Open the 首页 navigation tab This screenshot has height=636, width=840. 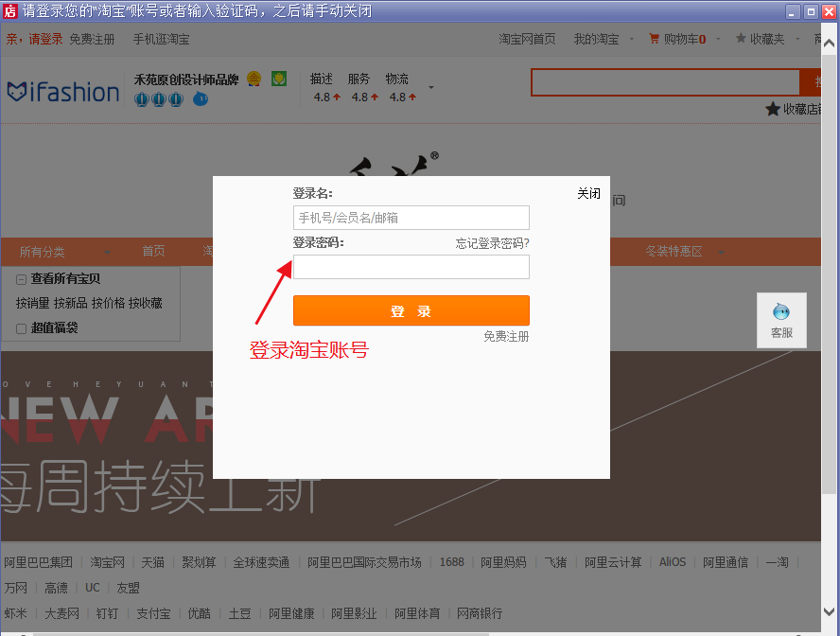153,252
